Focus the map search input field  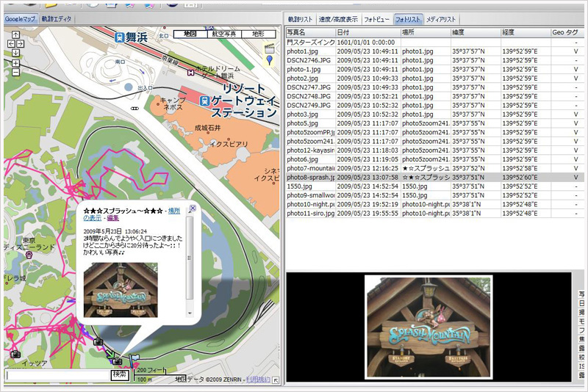[x=57, y=375]
